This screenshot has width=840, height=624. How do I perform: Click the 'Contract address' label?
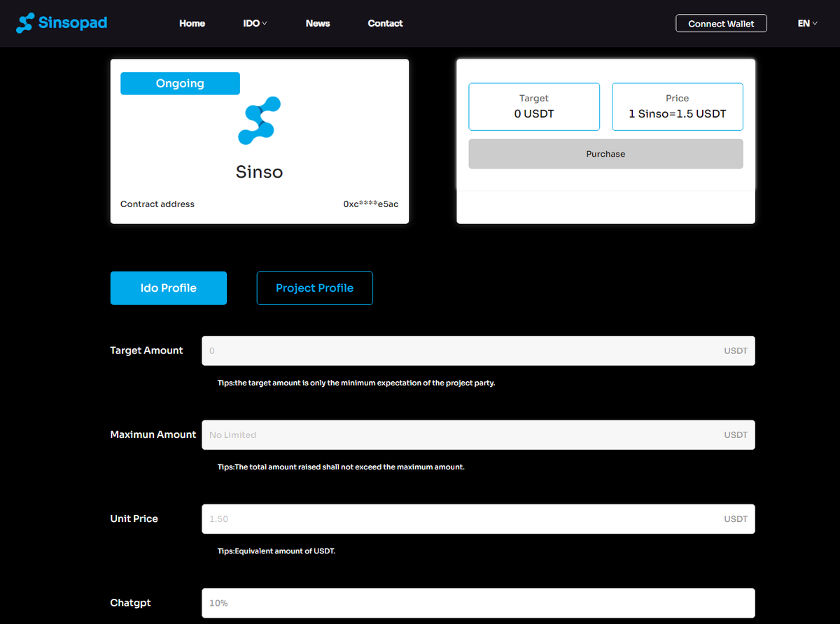click(157, 204)
